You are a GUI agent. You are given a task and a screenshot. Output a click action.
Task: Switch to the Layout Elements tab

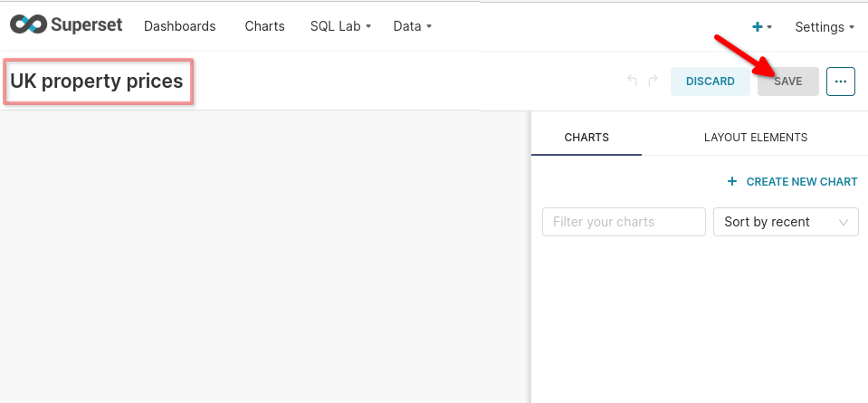(x=756, y=138)
